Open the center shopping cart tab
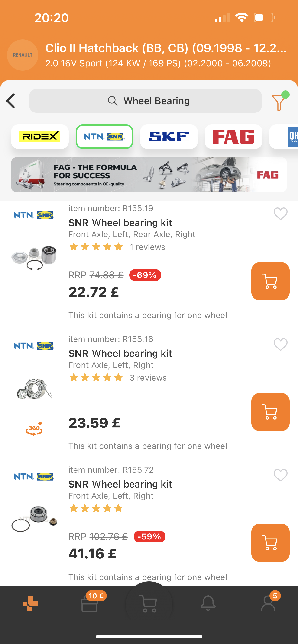Viewport: 298px width, 644px height. (x=149, y=603)
